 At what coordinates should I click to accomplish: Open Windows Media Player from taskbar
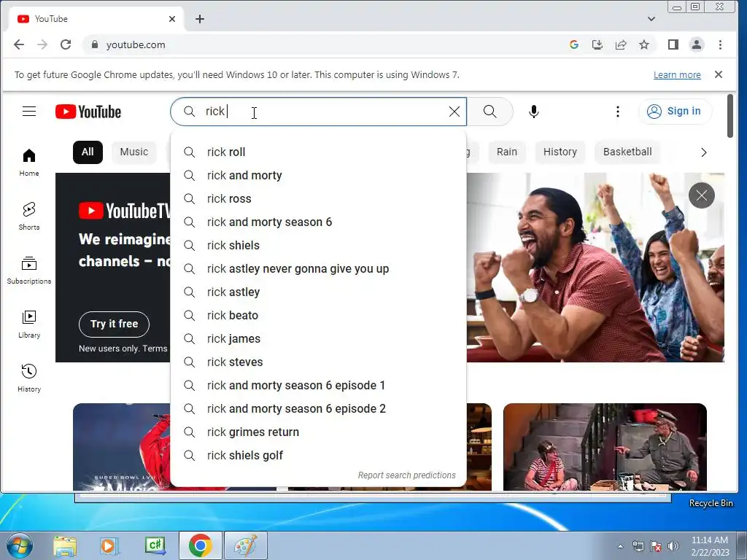tap(109, 545)
